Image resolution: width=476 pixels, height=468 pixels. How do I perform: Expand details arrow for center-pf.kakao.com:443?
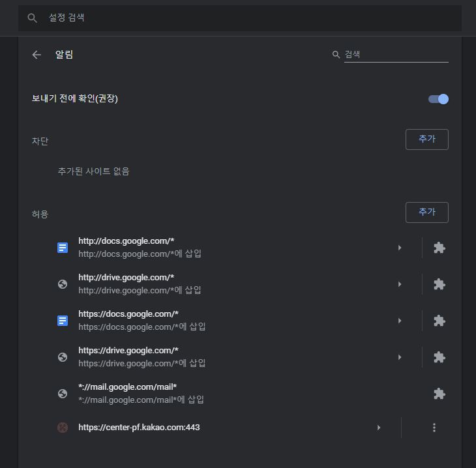pyautogui.click(x=379, y=428)
